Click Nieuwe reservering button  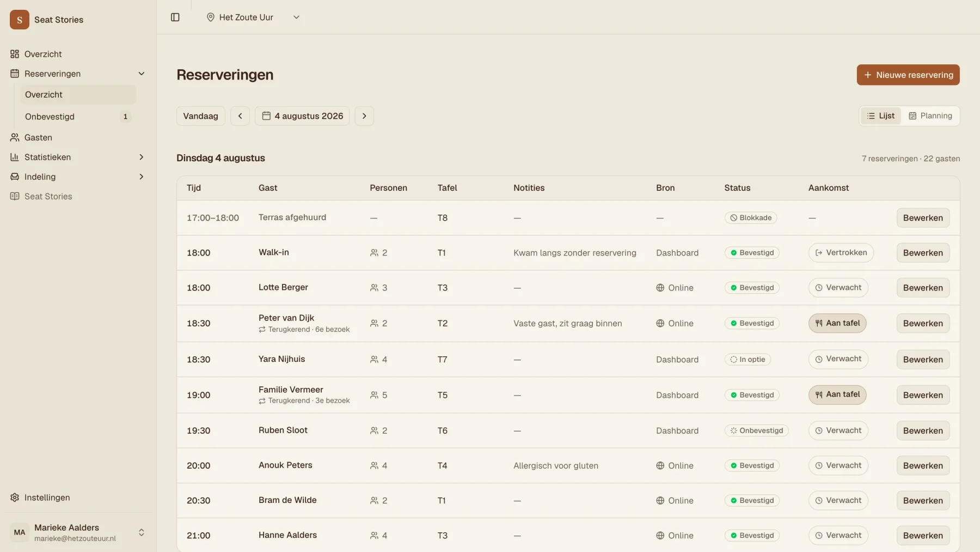point(908,75)
